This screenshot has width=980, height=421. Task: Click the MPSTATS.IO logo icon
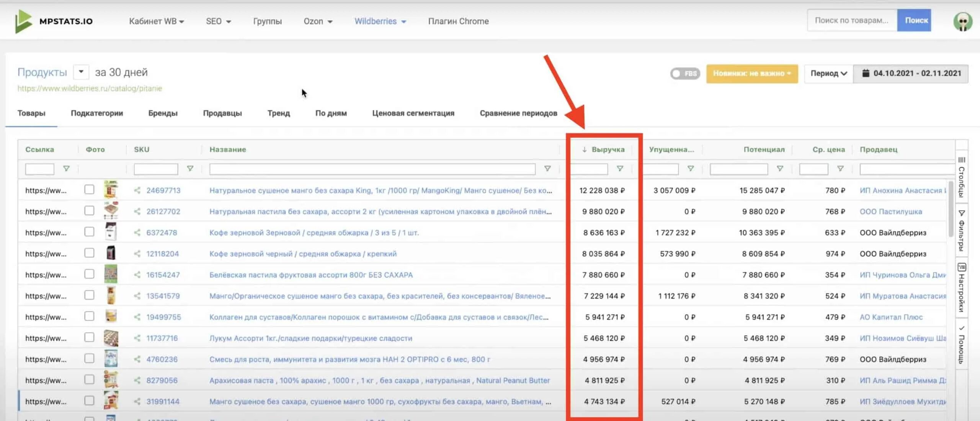[23, 21]
